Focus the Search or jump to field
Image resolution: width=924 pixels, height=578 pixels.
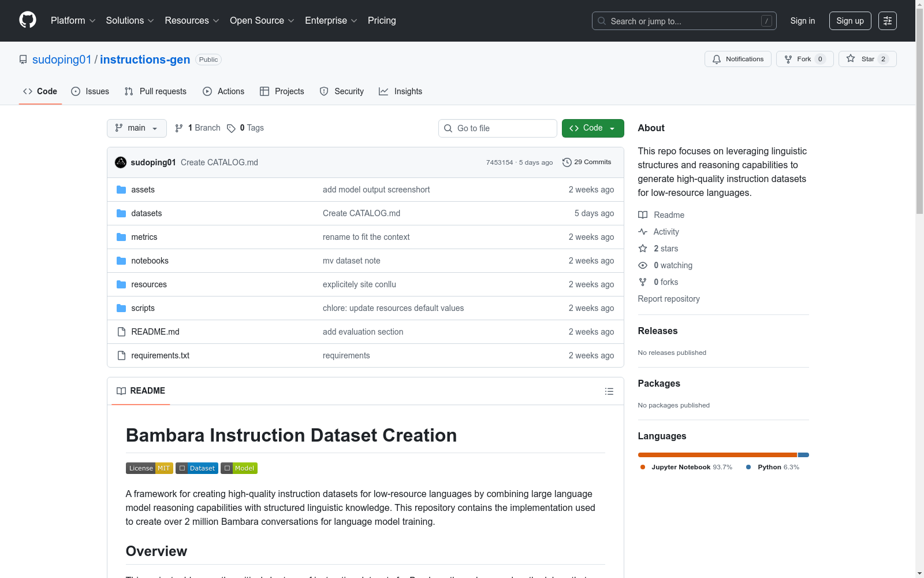(684, 21)
